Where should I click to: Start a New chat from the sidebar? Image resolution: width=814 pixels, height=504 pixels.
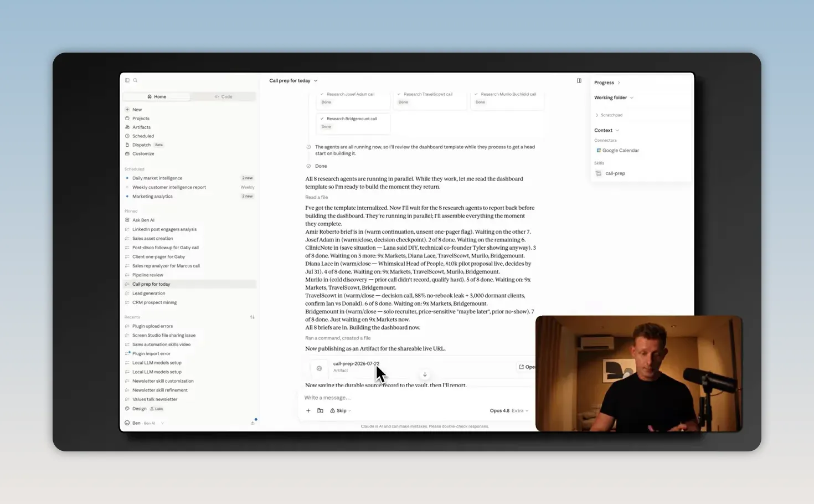(x=137, y=110)
